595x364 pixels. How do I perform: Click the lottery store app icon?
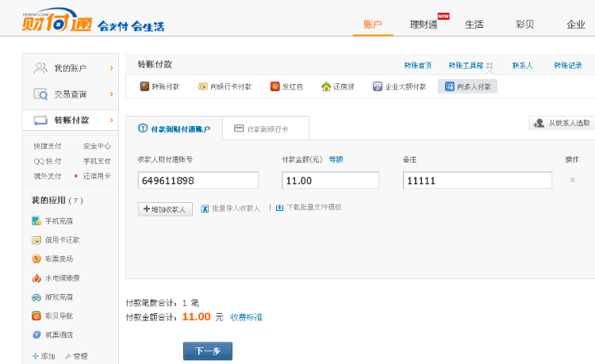(x=36, y=259)
